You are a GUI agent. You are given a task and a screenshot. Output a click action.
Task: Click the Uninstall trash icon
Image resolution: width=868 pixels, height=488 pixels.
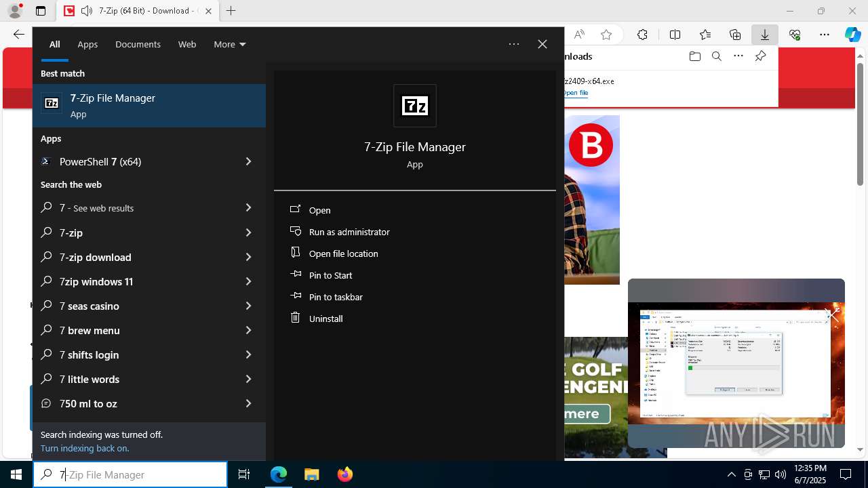pyautogui.click(x=295, y=317)
